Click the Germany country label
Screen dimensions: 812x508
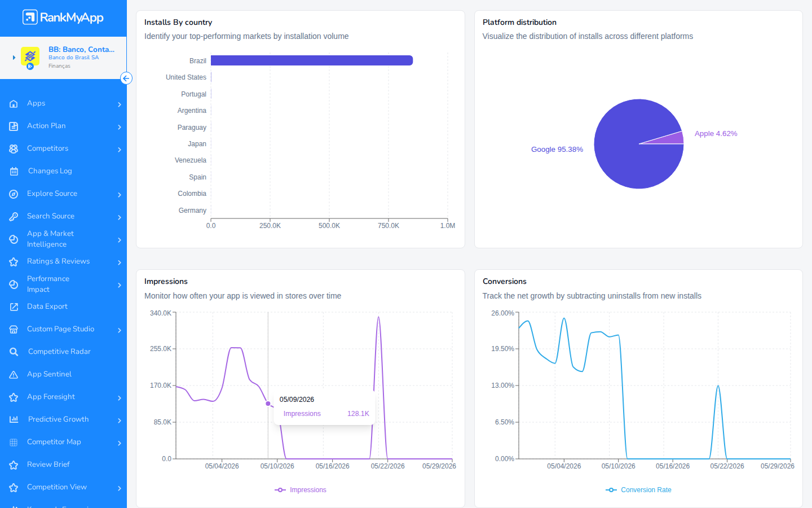point(192,211)
